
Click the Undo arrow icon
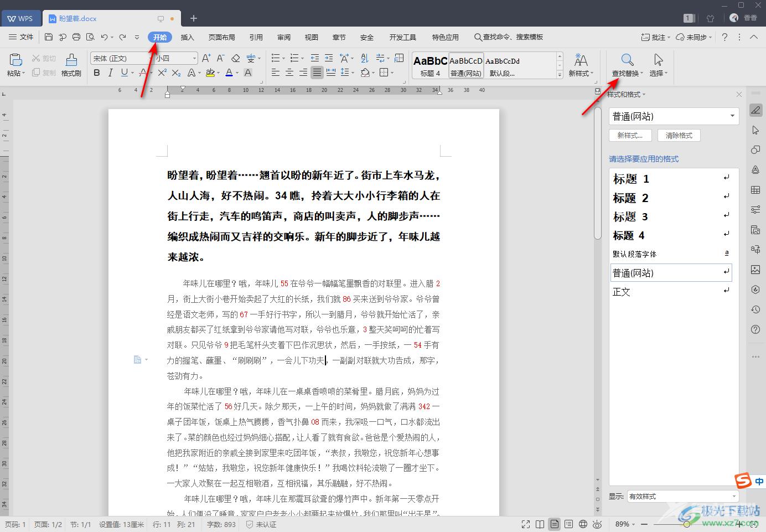click(x=104, y=37)
